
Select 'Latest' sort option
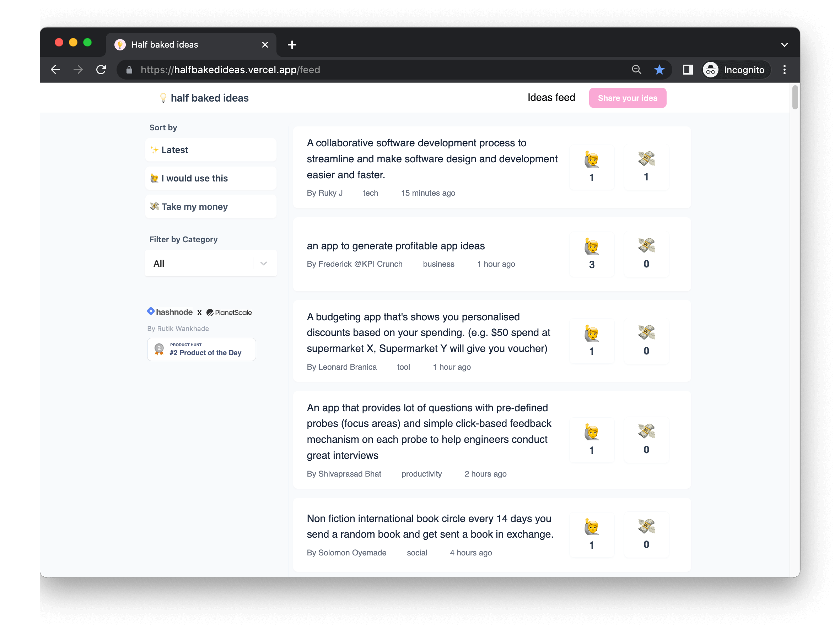pyautogui.click(x=210, y=150)
